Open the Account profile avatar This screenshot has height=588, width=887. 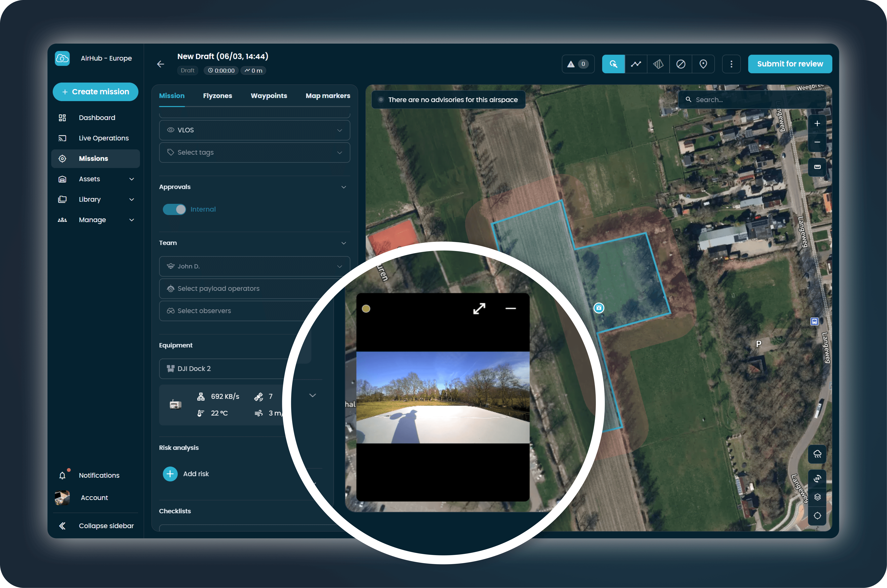click(62, 498)
